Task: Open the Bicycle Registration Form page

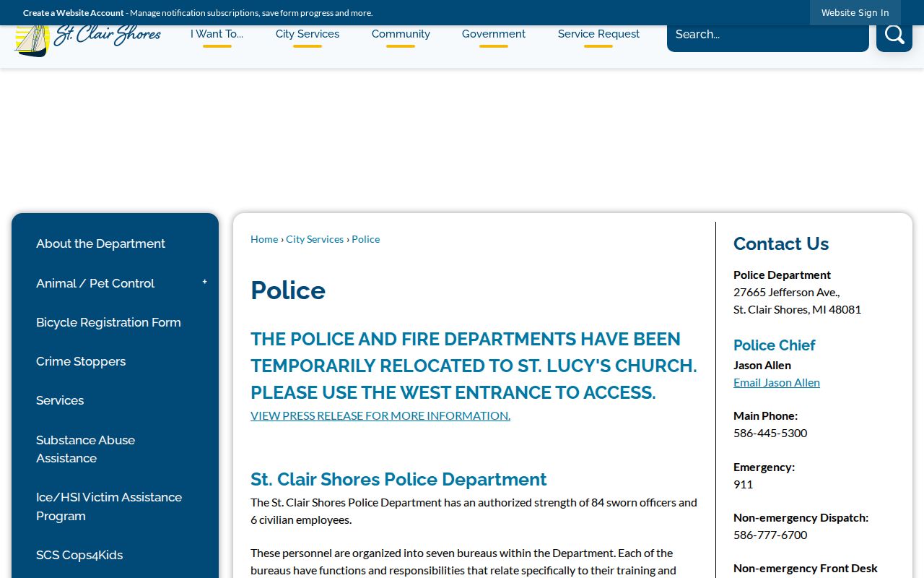Action: pyautogui.click(x=108, y=322)
